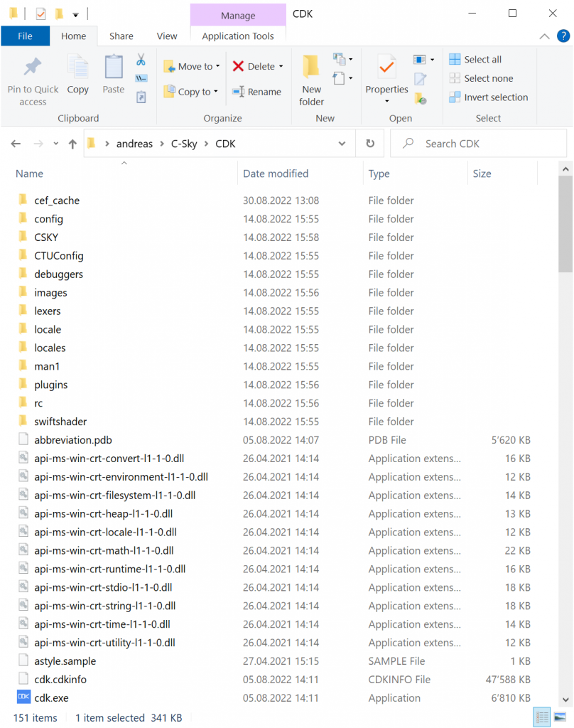Image resolution: width=574 pixels, height=728 pixels.
Task: Open Customize Quick Access Toolbar dropdown
Action: pos(75,15)
